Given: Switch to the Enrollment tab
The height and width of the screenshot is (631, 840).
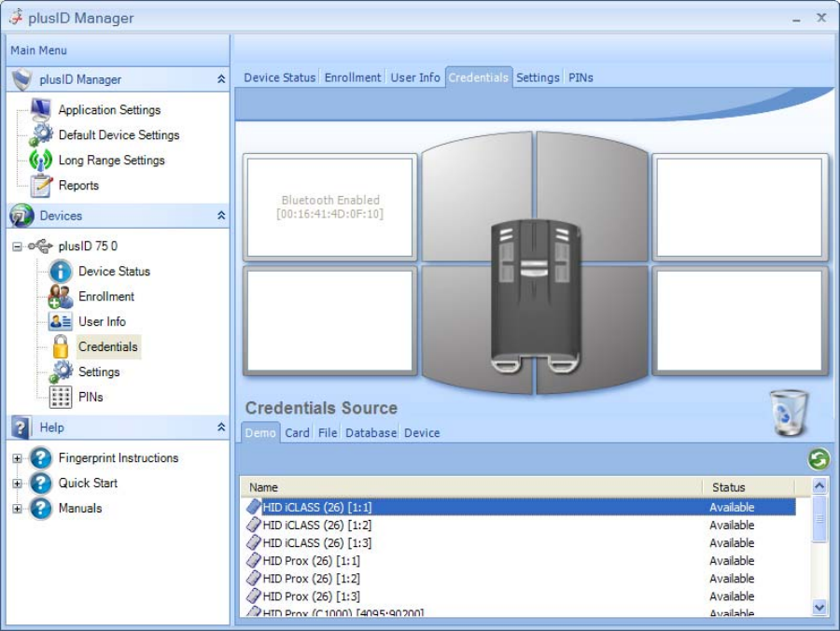Looking at the screenshot, I should tap(353, 77).
